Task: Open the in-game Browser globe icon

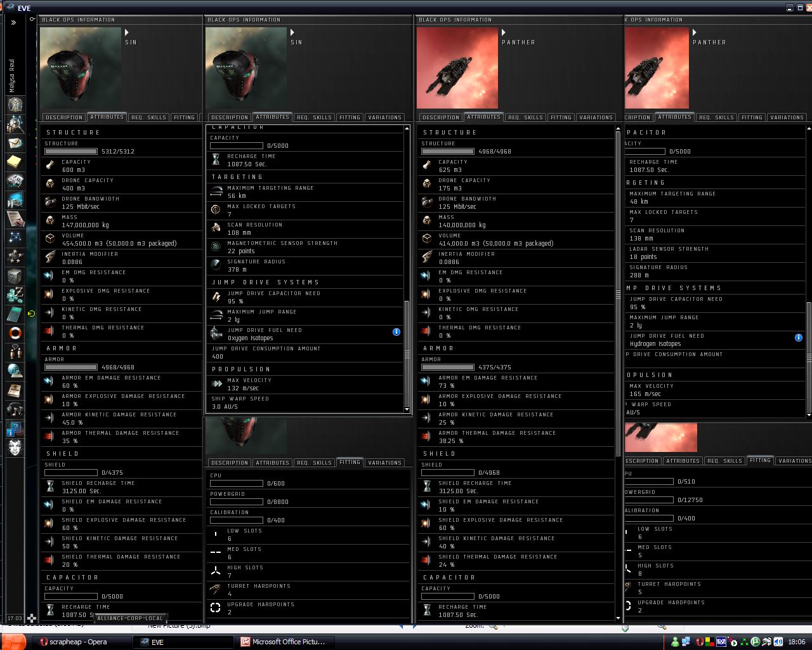Action: [x=15, y=371]
